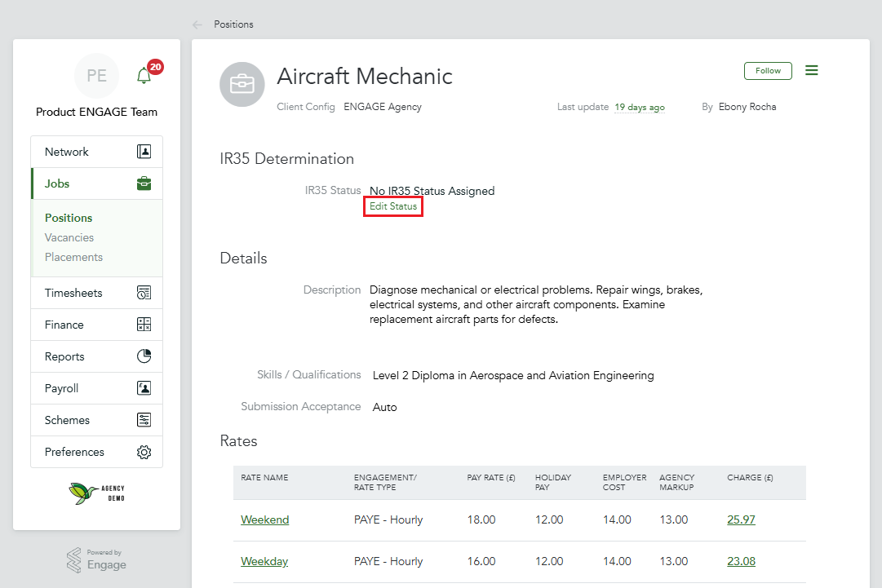Click the Agency Demo hummingbird logo
882x588 pixels.
pos(97,493)
